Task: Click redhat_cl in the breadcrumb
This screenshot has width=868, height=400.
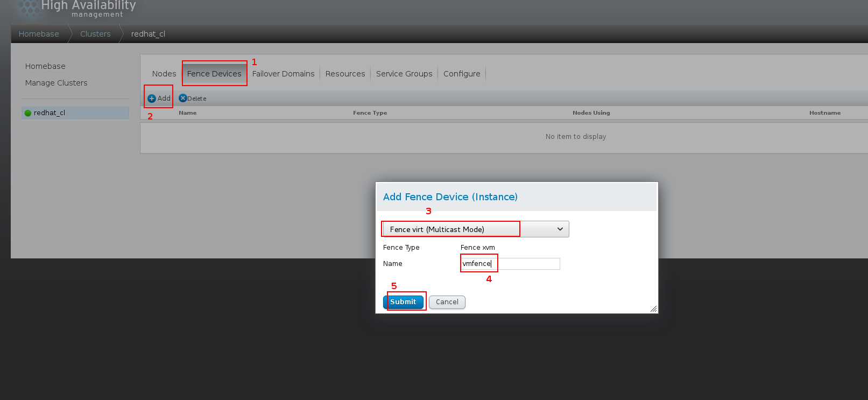Action: [148, 34]
